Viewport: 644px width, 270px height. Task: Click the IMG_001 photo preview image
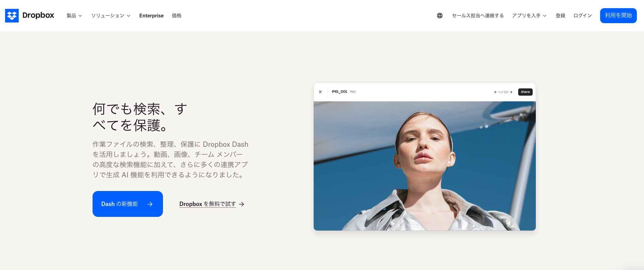(425, 166)
